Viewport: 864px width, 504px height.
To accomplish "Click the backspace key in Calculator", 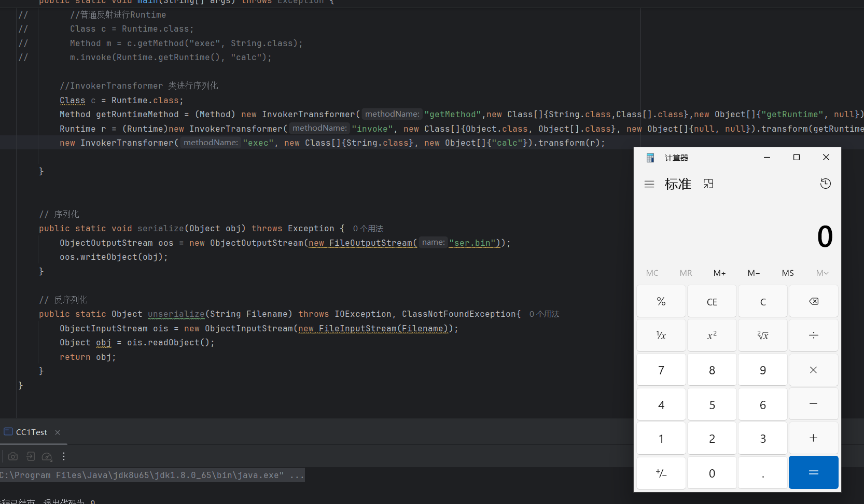I will click(x=814, y=301).
